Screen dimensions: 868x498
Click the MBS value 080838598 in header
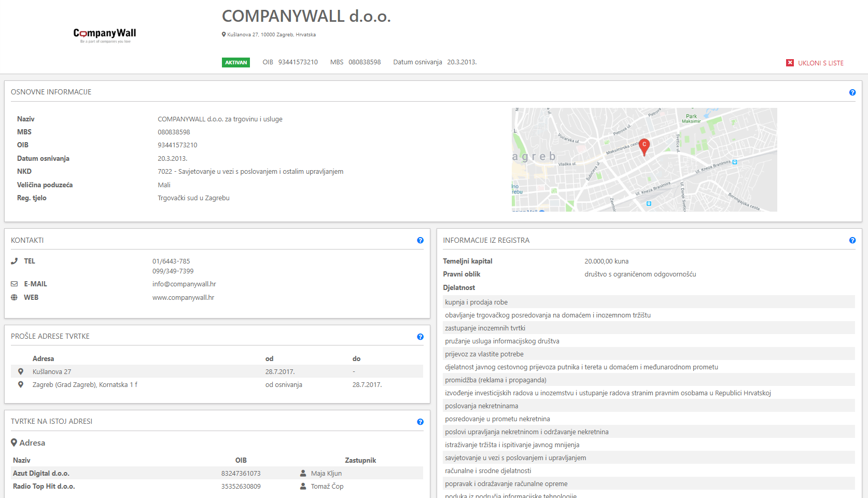pyautogui.click(x=365, y=62)
